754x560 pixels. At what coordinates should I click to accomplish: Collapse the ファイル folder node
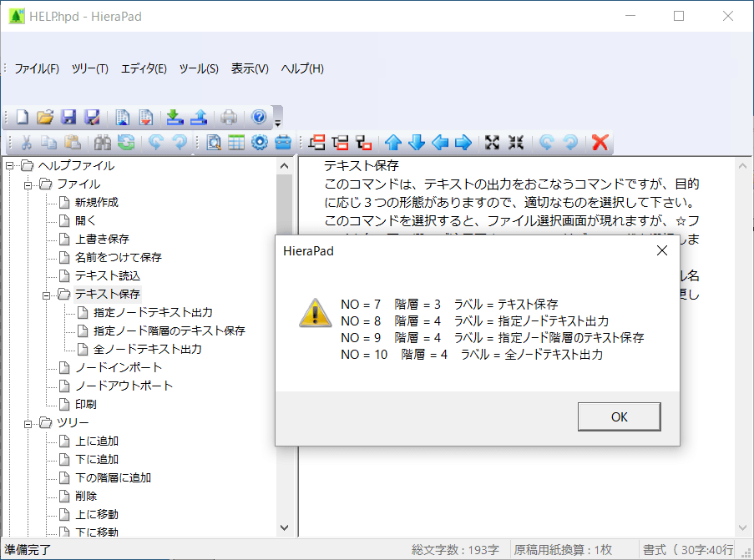pos(28,184)
